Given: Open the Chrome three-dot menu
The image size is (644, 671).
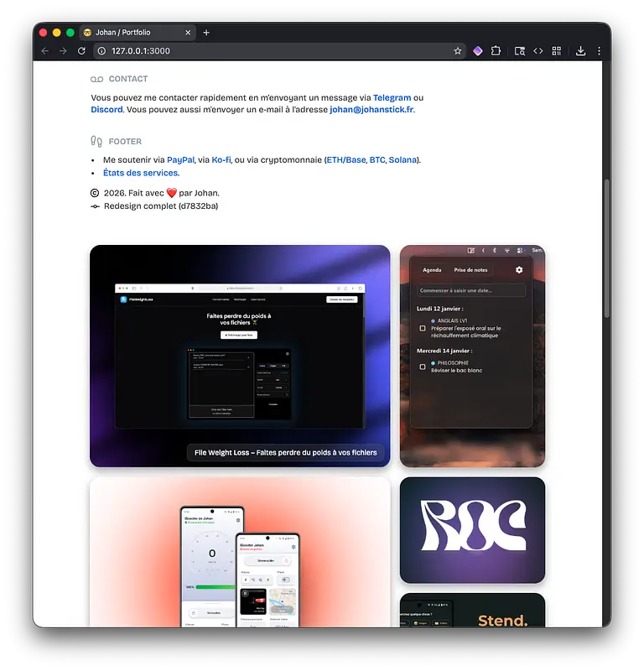Looking at the screenshot, I should tap(599, 51).
